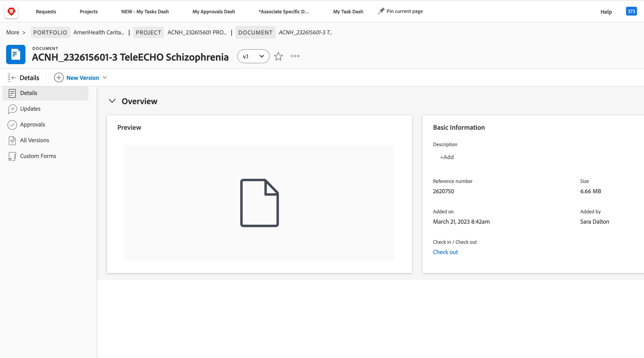Open the Projects menu item
This screenshot has width=644, height=358.
(x=88, y=12)
